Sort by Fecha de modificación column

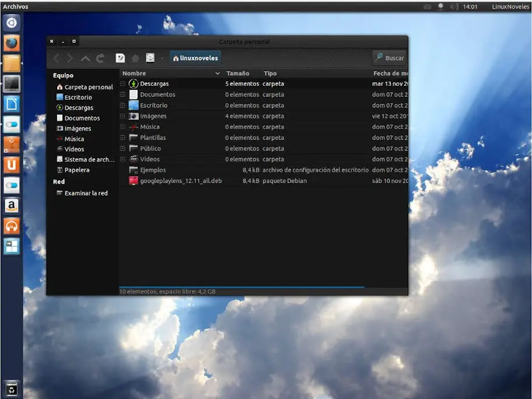pos(390,73)
